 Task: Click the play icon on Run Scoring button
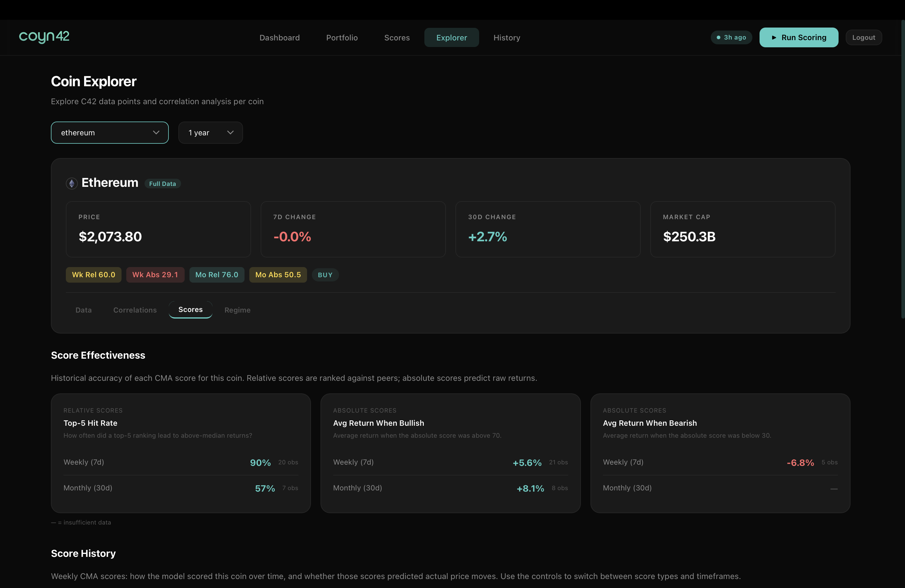coord(774,37)
